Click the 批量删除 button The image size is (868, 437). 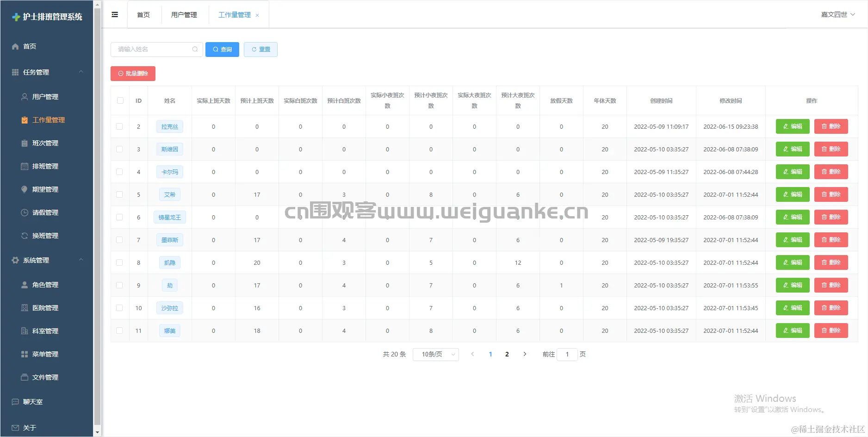tap(133, 74)
